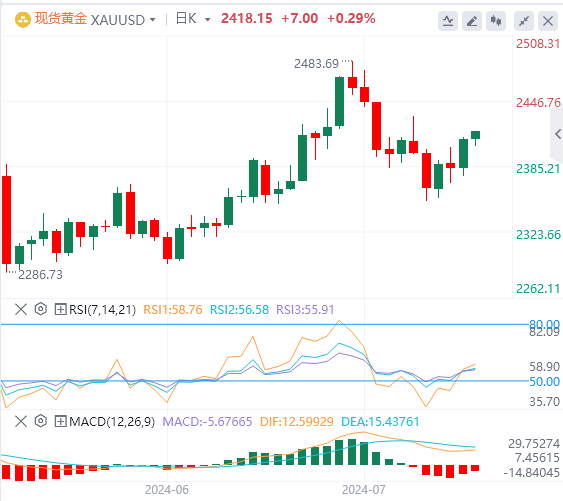This screenshot has height=501, width=563.
Task: Click the tall green candle at the peak
Action: (x=339, y=102)
